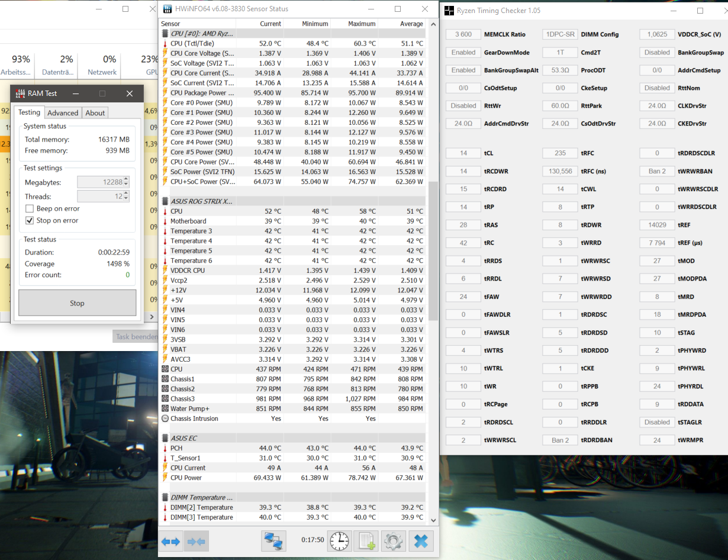Click ProcODT 53.3Ω field
The width and height of the screenshot is (728, 560).
[x=561, y=70]
